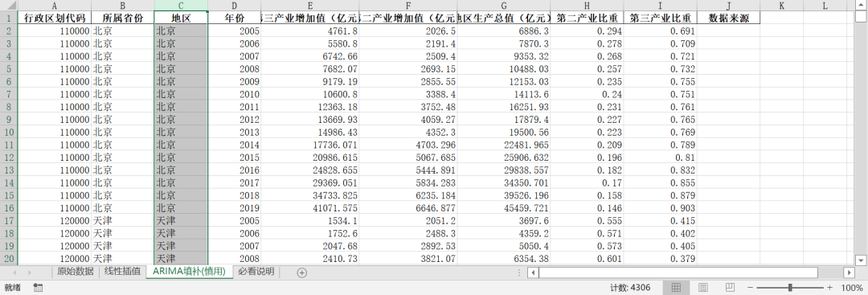The height and width of the screenshot is (295, 868).
Task: Click the 地区 header cell
Action: tap(181, 18)
